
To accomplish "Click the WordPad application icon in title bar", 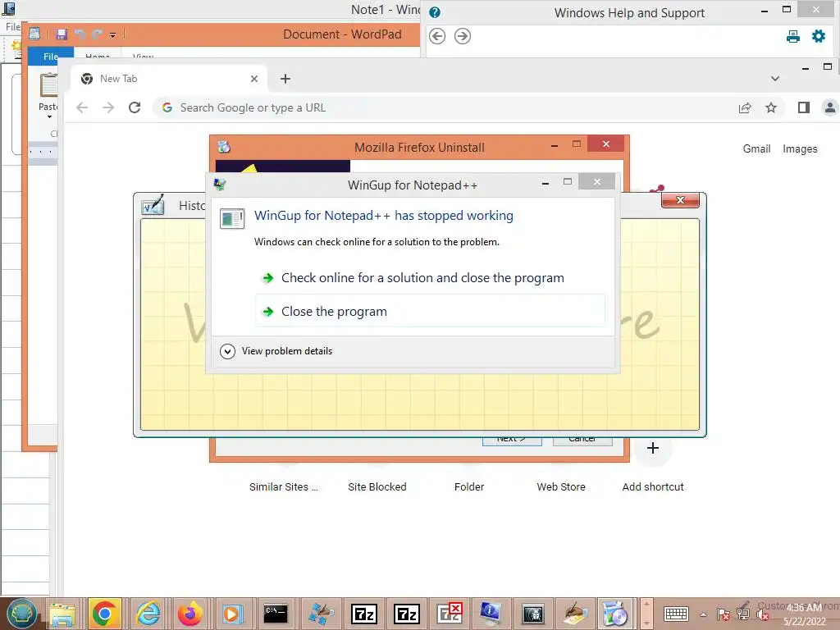I will [34, 34].
